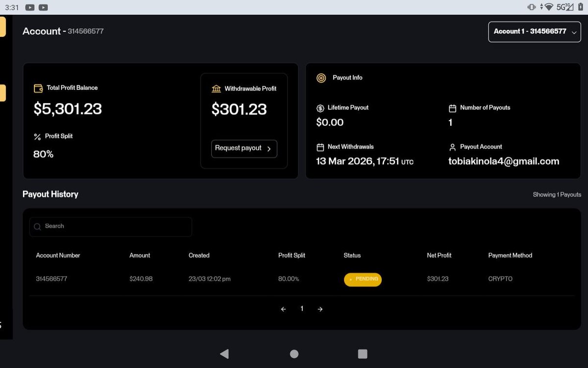Screen dimensions: 588x368
Task: Click the Showing 1 Payouts text
Action: click(x=557, y=195)
